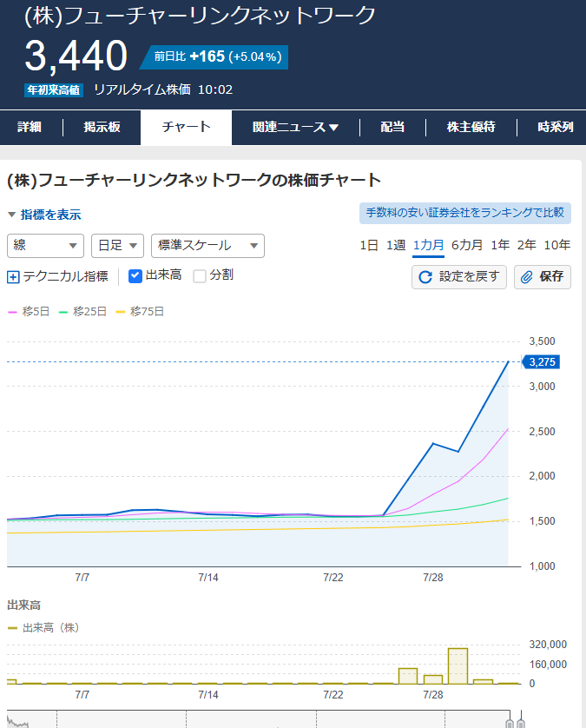Select the 1週 time range
The image size is (586, 728).
pos(396,245)
